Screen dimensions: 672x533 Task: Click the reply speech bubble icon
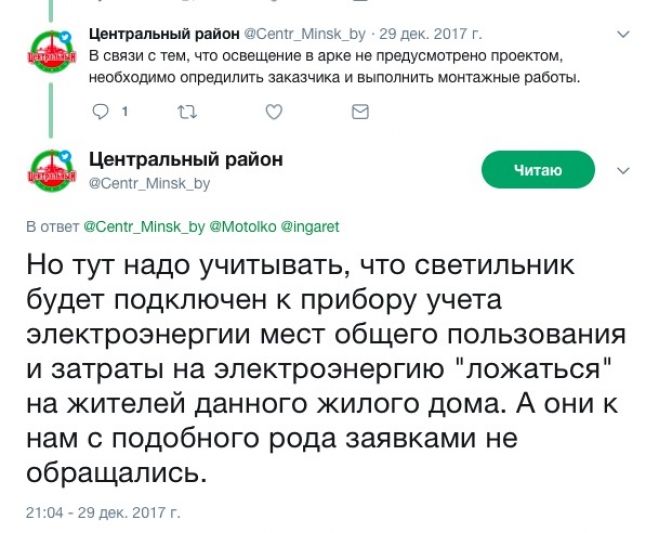100,113
